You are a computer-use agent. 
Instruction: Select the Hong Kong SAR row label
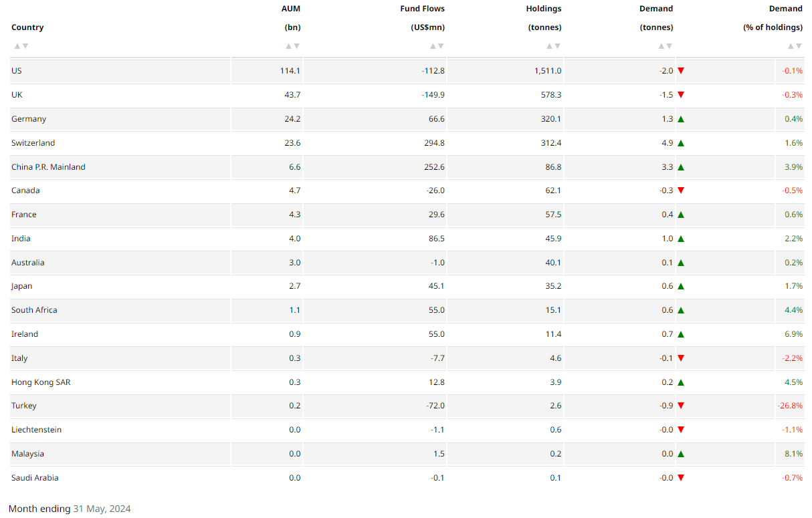pyautogui.click(x=41, y=382)
